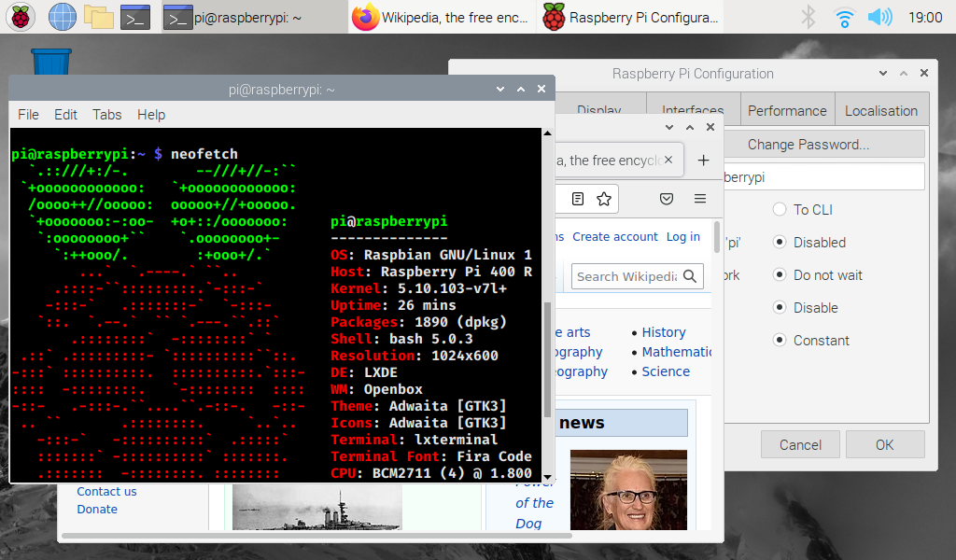Click the Search Wikipedia input field

coord(626,276)
